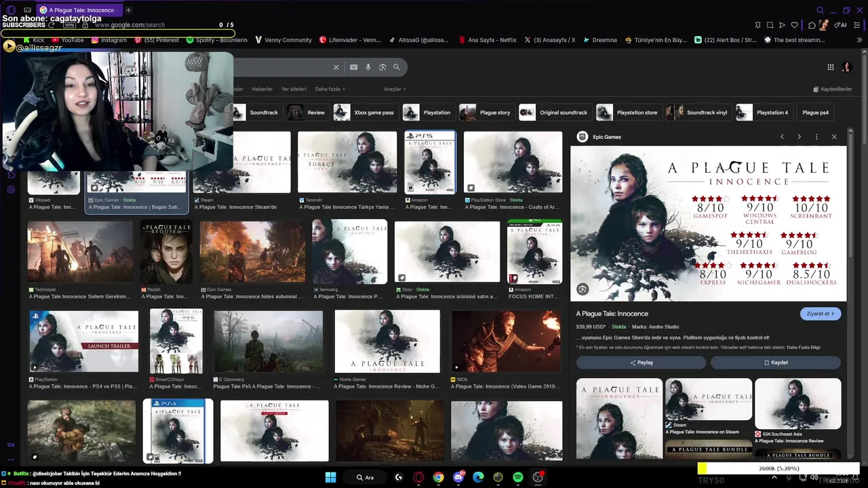Open the Türkçe Yama Tamindir thumbnail

click(347, 163)
